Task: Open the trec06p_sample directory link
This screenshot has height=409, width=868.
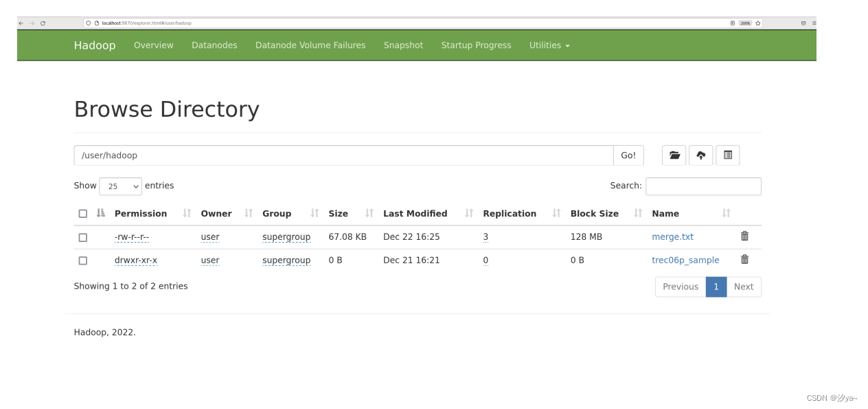Action: click(x=685, y=260)
